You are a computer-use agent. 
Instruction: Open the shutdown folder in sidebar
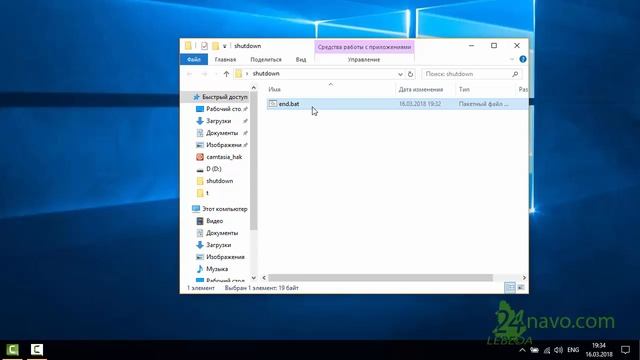coord(220,181)
